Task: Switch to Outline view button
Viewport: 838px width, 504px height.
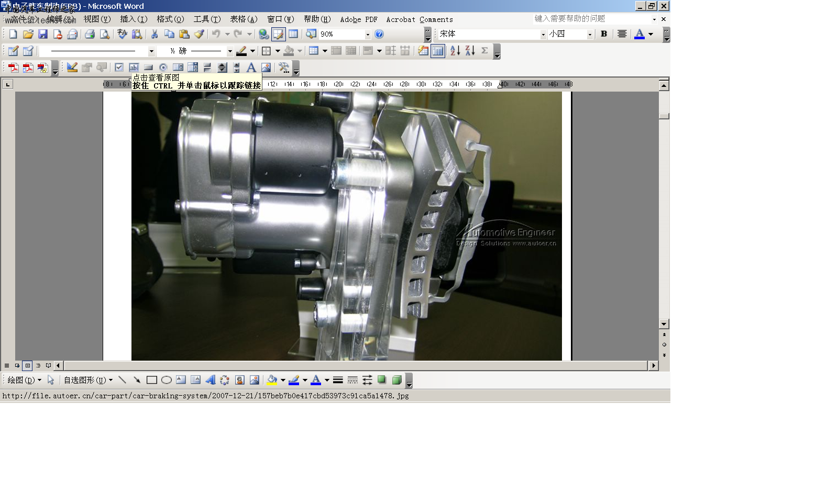Action: 38,366
